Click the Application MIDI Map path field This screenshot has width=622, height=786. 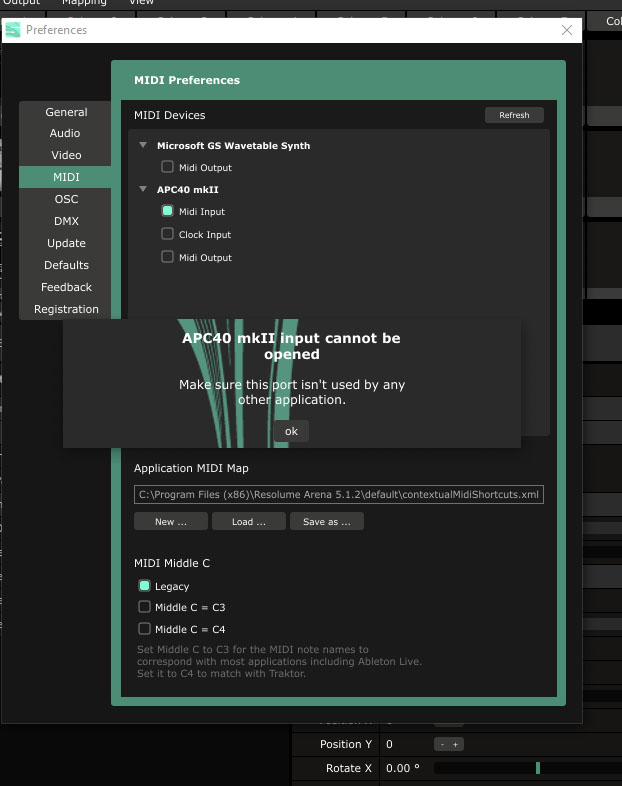(339, 495)
